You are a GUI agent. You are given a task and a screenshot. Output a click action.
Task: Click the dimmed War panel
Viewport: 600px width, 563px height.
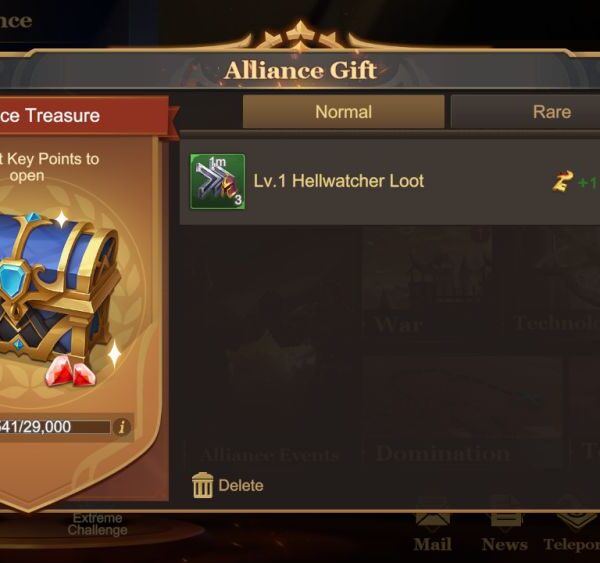[x=427, y=281]
